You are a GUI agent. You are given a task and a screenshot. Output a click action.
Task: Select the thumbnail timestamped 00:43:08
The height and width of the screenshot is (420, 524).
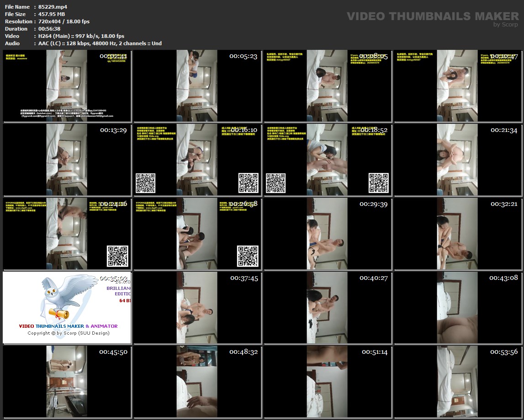[x=458, y=308]
